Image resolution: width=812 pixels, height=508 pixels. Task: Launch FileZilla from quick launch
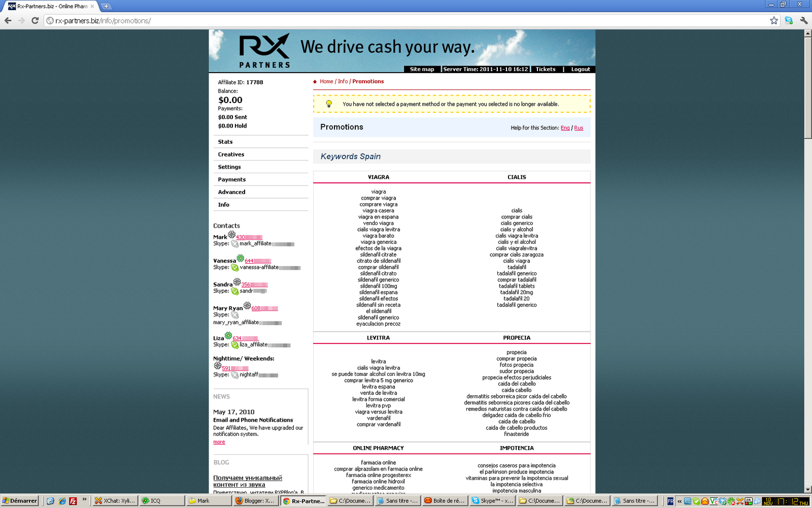click(73, 501)
